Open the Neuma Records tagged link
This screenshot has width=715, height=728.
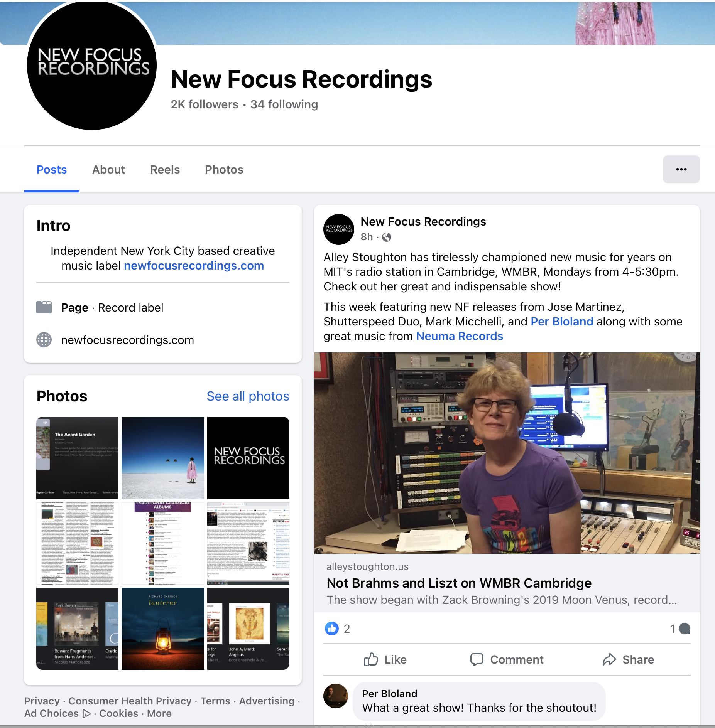(459, 336)
